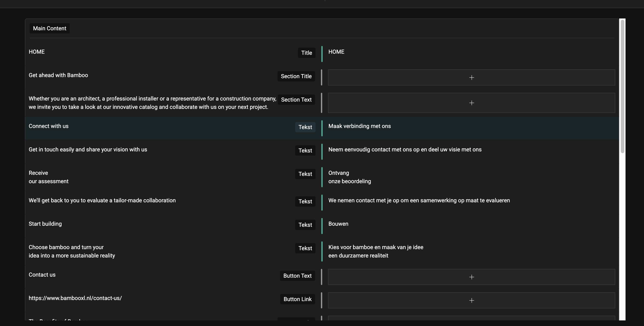The image size is (644, 326).
Task: Select 'Connect with us' Tekst badge
Action: (305, 127)
